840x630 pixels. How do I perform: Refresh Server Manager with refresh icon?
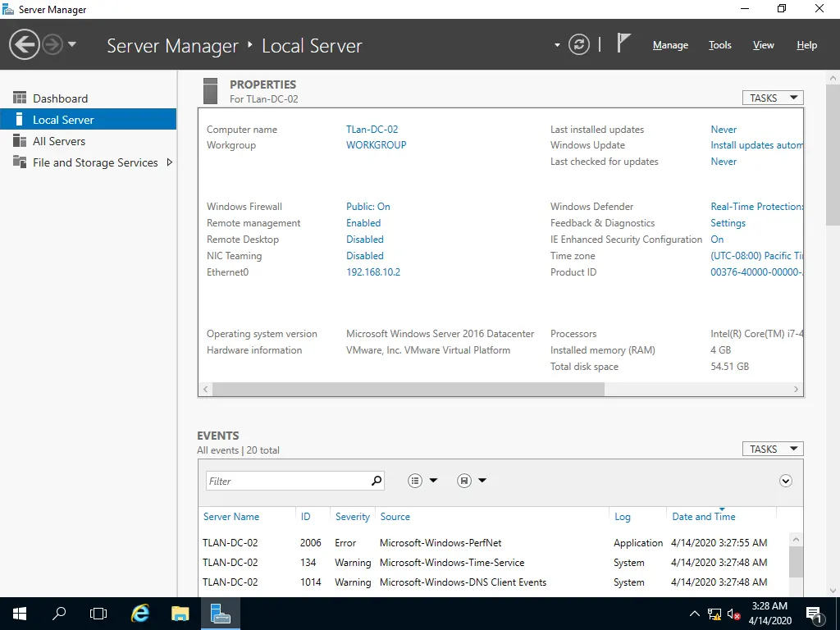point(578,44)
